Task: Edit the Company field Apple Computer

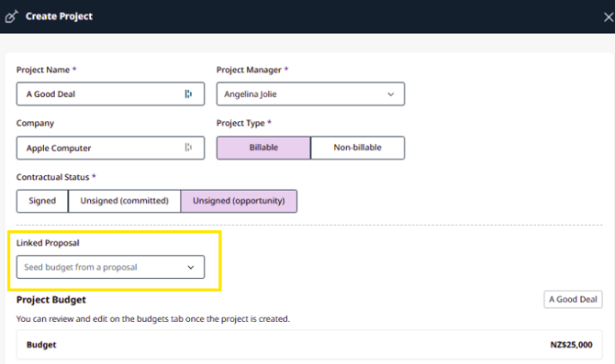Action: 110,148
